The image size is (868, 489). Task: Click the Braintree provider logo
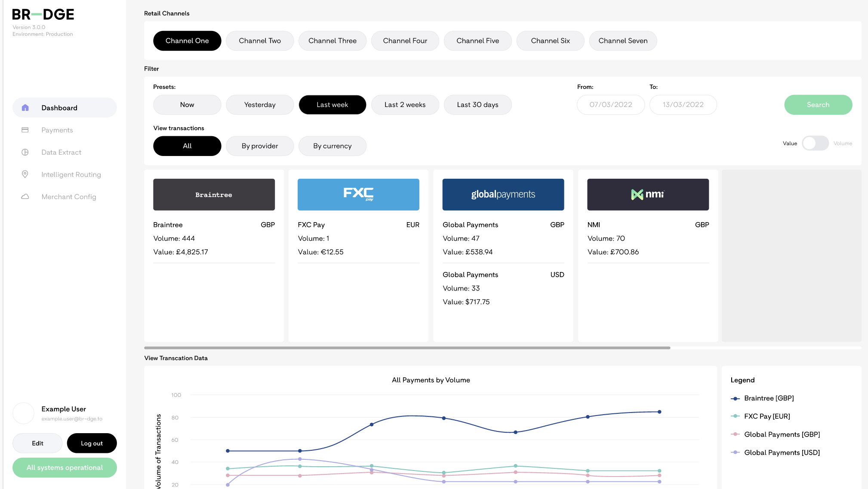click(214, 194)
